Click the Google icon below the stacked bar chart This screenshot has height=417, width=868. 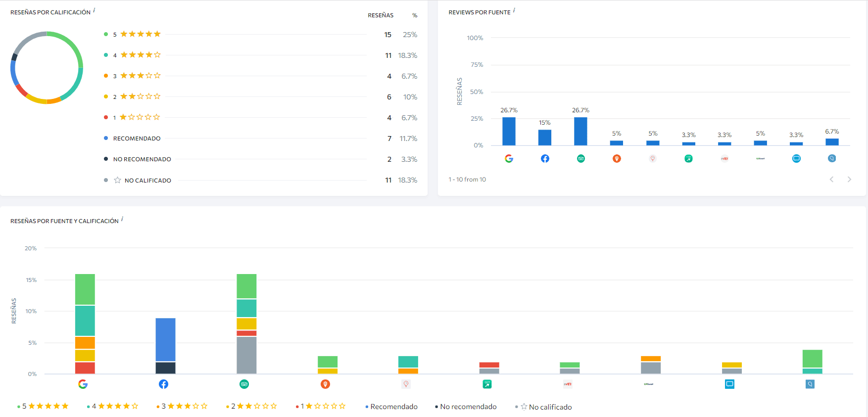point(83,384)
